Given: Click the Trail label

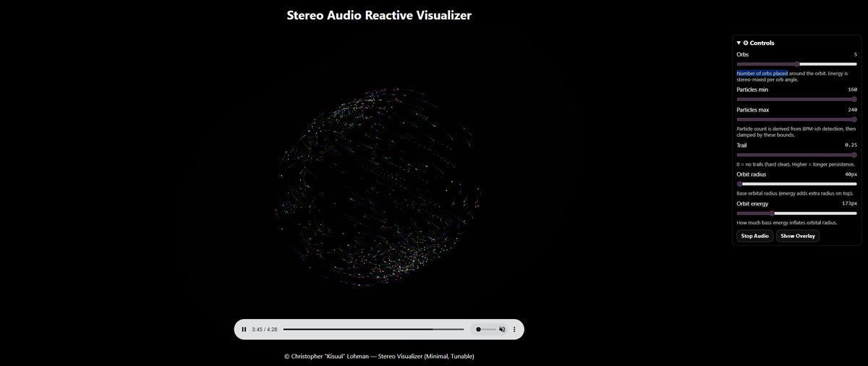Looking at the screenshot, I should 741,145.
